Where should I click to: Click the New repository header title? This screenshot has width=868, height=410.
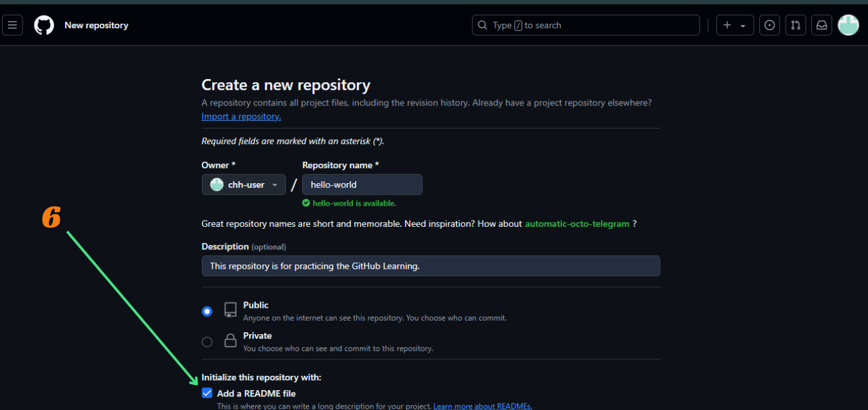[96, 25]
